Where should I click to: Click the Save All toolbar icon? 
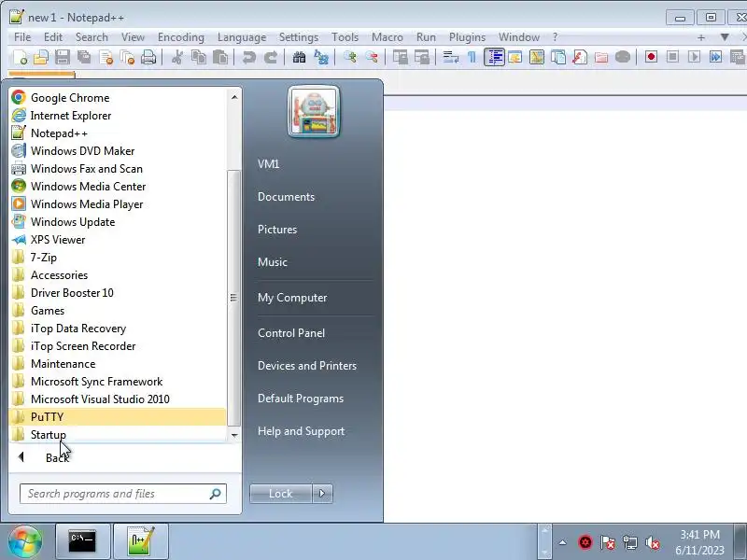point(84,57)
